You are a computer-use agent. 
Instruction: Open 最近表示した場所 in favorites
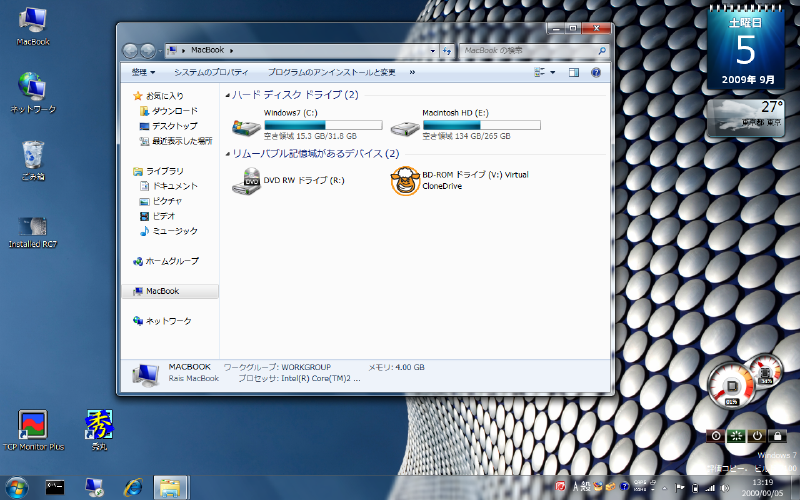click(177, 141)
